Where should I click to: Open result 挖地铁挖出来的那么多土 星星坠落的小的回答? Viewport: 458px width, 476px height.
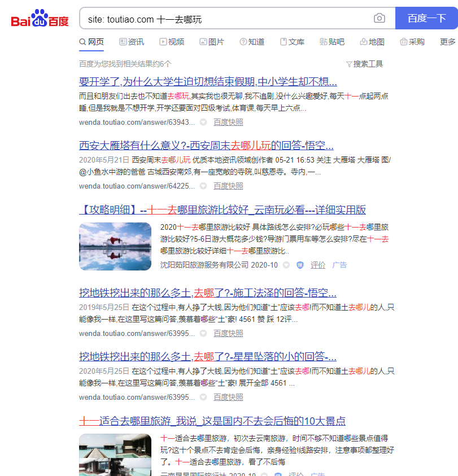tap(208, 357)
